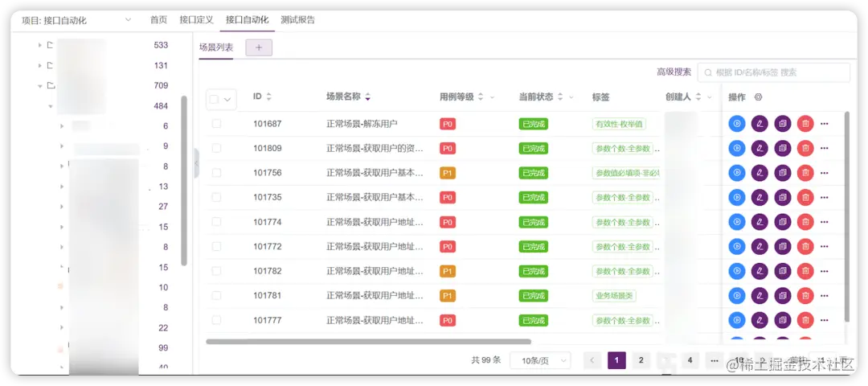Go to the 首页 tab
This screenshot has height=386, width=868.
[x=158, y=20]
